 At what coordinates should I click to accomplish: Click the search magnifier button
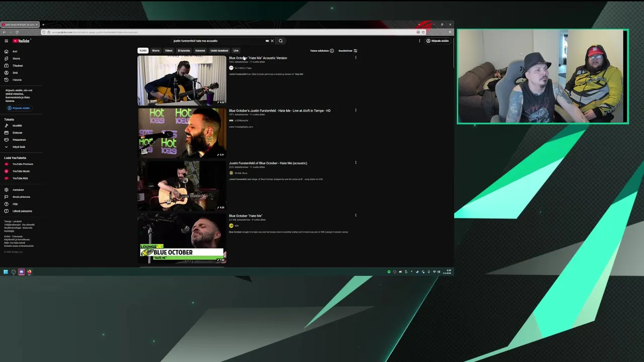coord(281,41)
